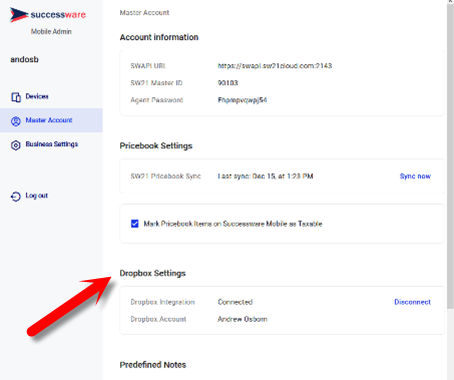This screenshot has height=380, width=454.
Task: Click the Dropbox Account label
Action: click(158, 319)
